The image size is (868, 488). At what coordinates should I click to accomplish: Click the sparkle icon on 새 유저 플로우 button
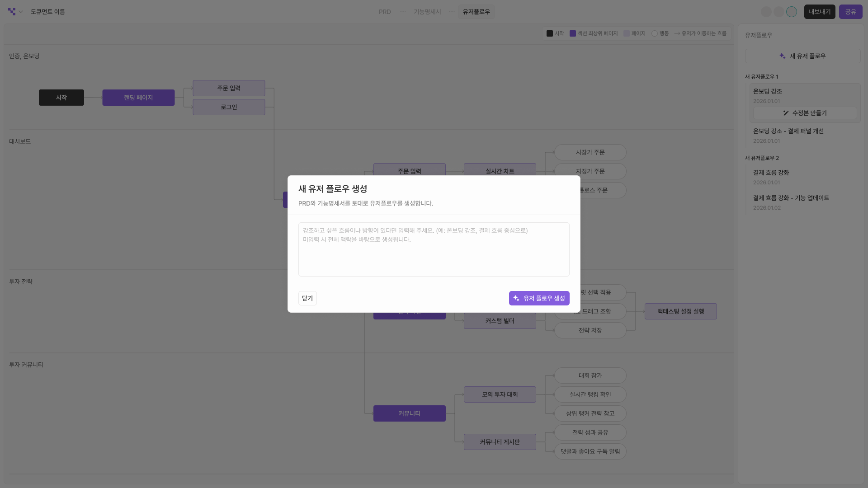(x=783, y=56)
